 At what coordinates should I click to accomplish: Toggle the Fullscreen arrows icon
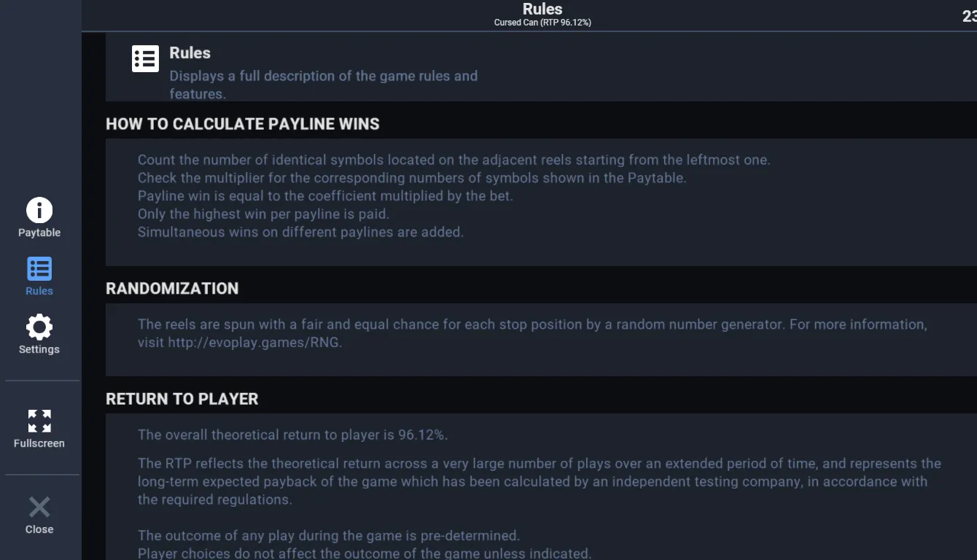pyautogui.click(x=39, y=421)
